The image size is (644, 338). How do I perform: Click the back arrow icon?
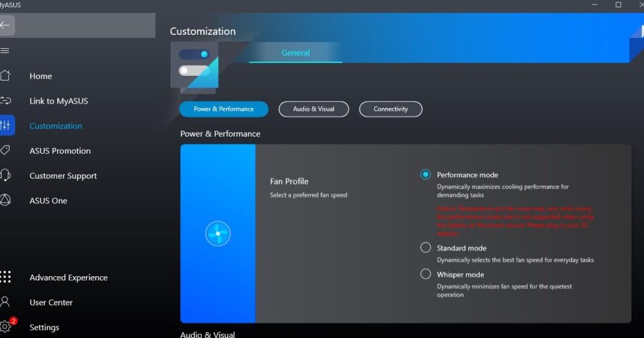pos(6,25)
